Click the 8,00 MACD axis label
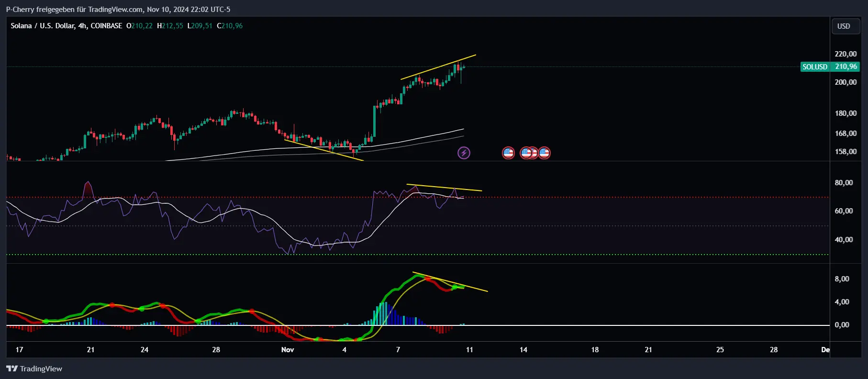This screenshot has height=379, width=868. 842,279
